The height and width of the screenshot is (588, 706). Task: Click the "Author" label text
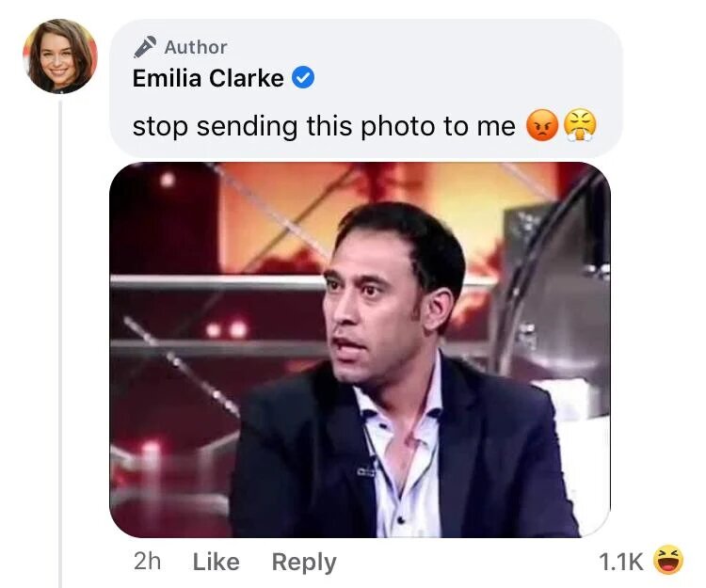click(196, 46)
